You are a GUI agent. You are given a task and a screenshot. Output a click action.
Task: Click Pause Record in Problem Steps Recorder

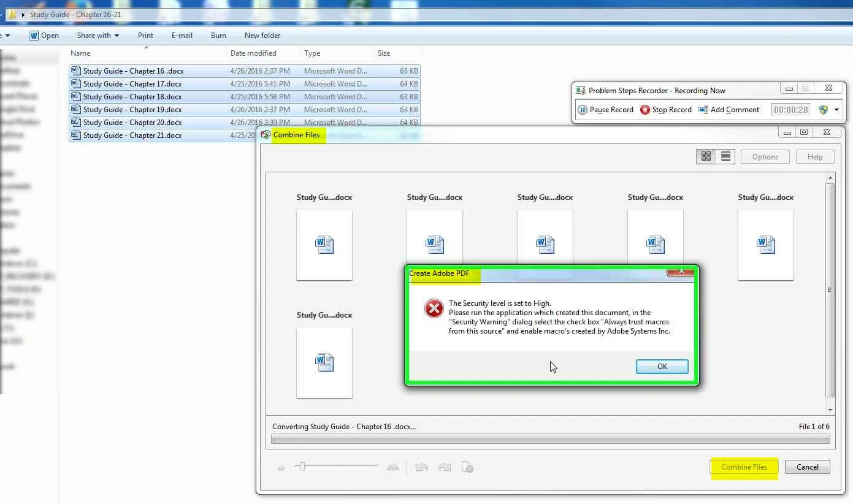605,110
